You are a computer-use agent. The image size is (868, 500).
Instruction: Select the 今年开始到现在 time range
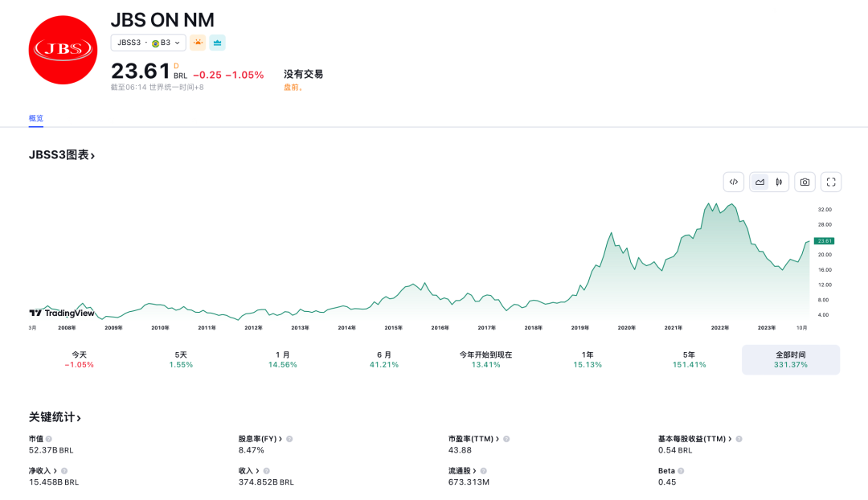click(485, 359)
